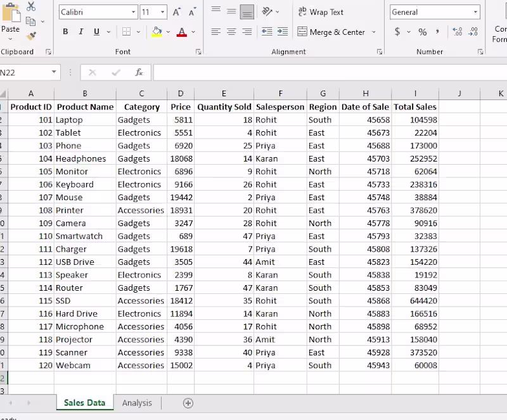The width and height of the screenshot is (507, 420).
Task: Open the Clipboard dialog launcher
Action: (x=49, y=52)
